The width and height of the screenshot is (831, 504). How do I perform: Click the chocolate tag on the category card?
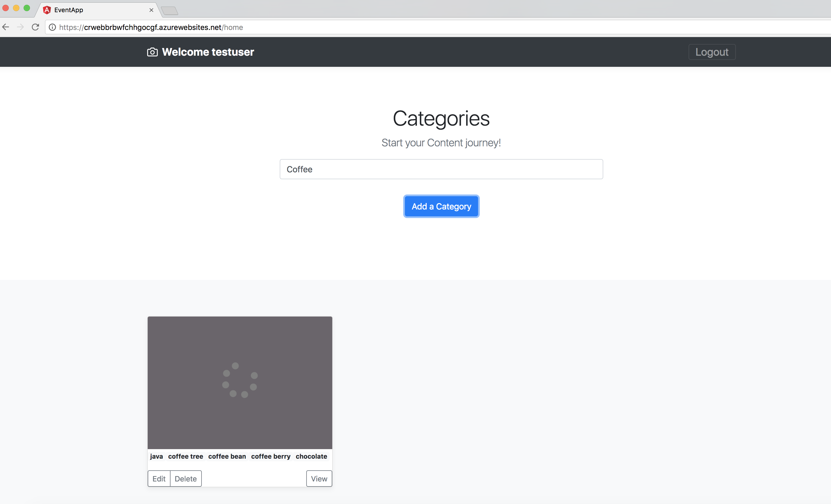coord(312,457)
